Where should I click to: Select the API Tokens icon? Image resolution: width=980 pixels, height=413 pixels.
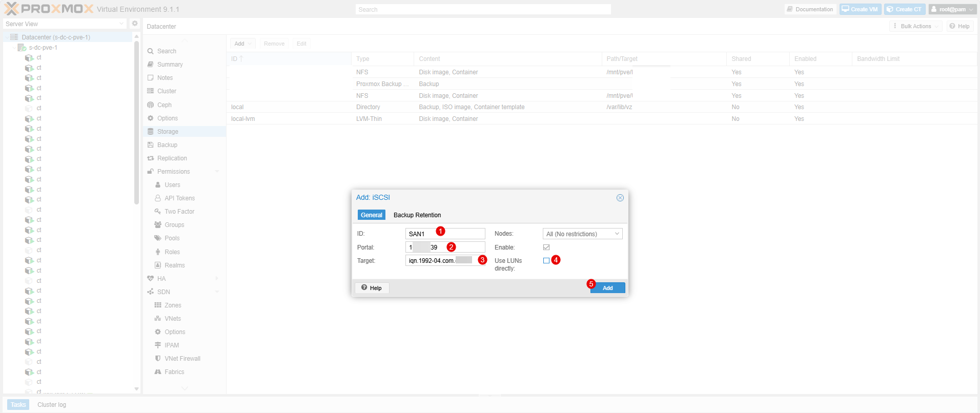(x=158, y=198)
